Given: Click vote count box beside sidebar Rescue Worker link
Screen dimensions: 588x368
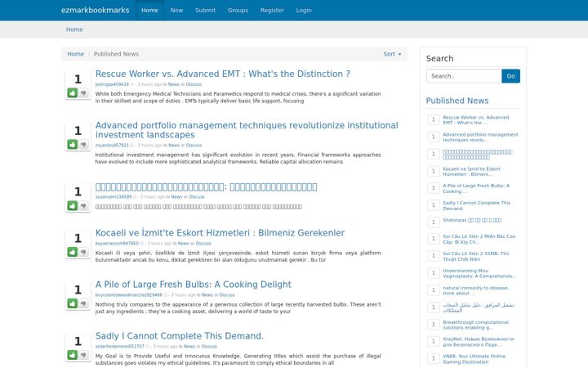Looking at the screenshot, I should pos(434,119).
